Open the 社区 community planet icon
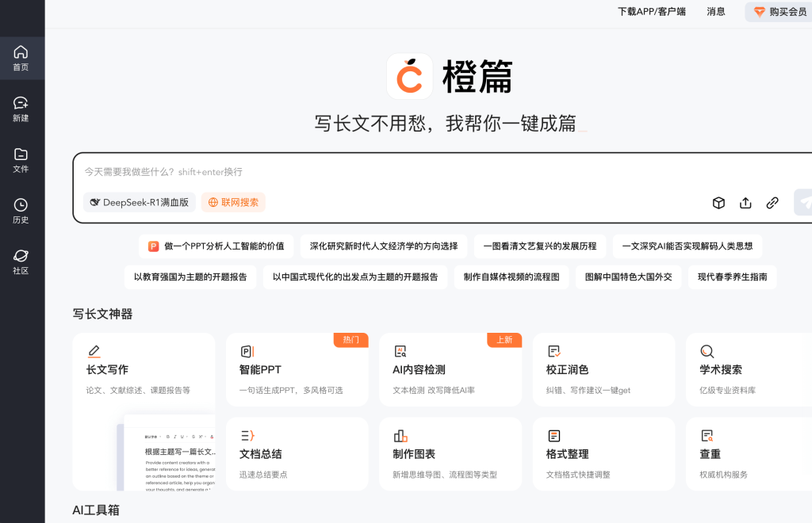The image size is (812, 523). (21, 255)
